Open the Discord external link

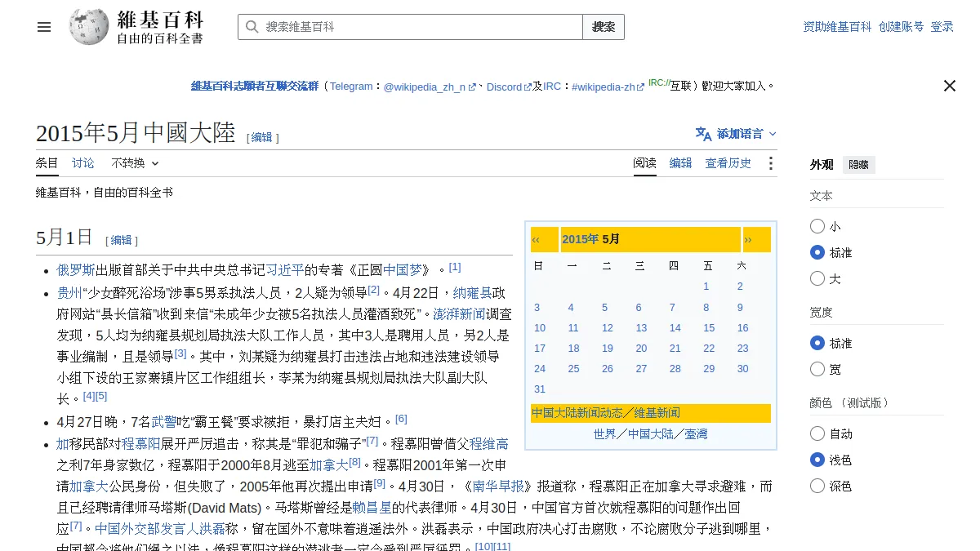tap(510, 87)
